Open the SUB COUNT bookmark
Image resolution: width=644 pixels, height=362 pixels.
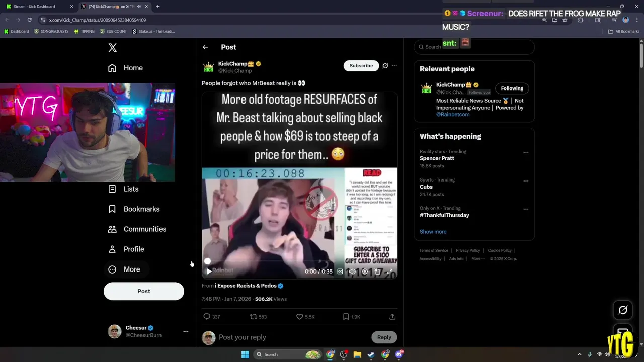[113, 31]
